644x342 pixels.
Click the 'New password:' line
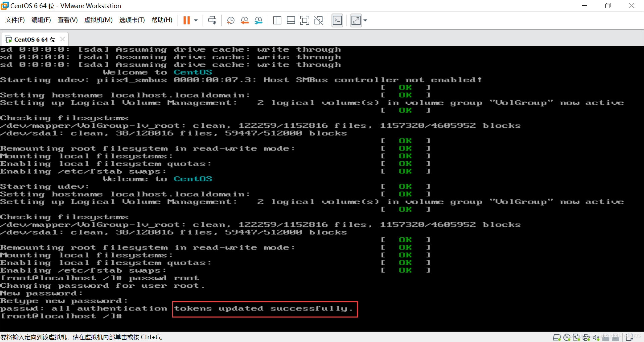[41, 293]
